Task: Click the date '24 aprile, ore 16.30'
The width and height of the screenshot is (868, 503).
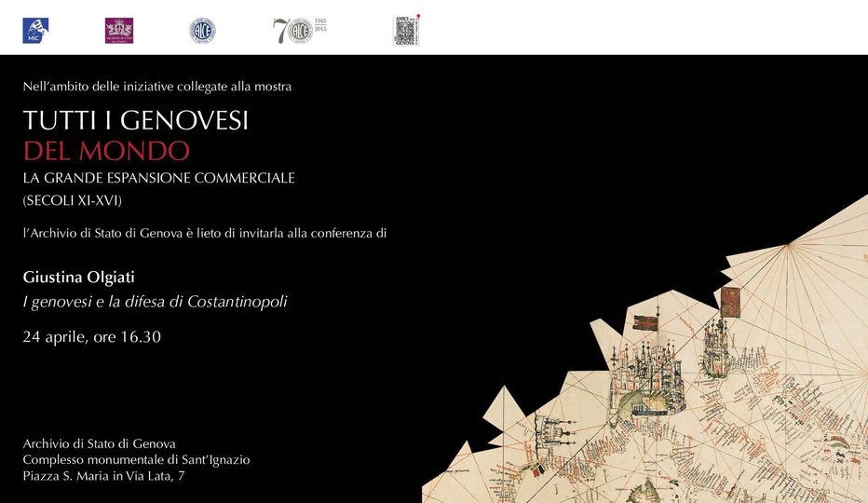Action: click(x=92, y=337)
